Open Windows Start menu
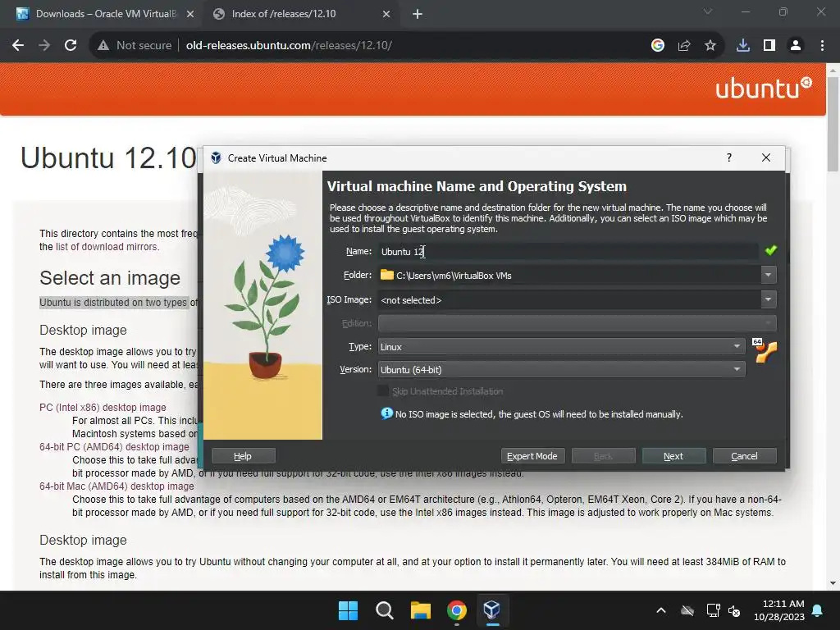This screenshot has width=840, height=630. (348, 610)
